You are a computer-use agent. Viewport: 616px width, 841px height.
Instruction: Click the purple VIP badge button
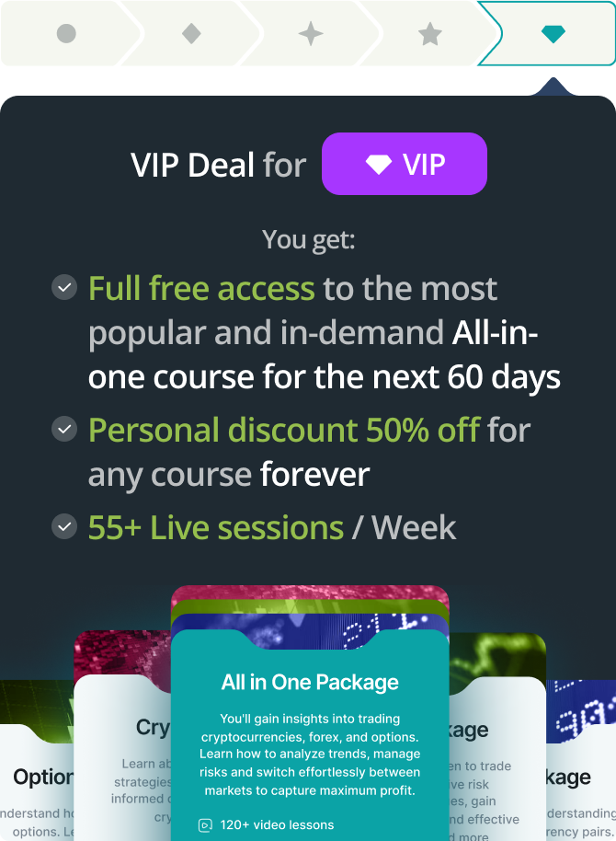point(405,164)
